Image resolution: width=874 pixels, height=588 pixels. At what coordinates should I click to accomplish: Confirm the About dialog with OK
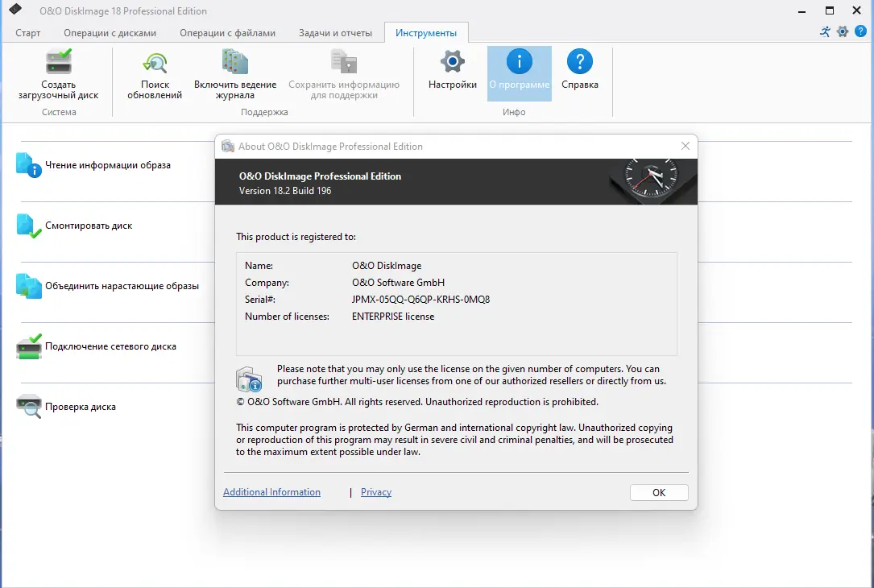coord(658,492)
